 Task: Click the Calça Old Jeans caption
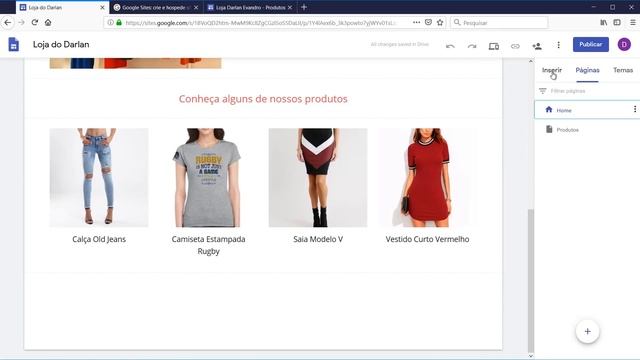pyautogui.click(x=99, y=239)
